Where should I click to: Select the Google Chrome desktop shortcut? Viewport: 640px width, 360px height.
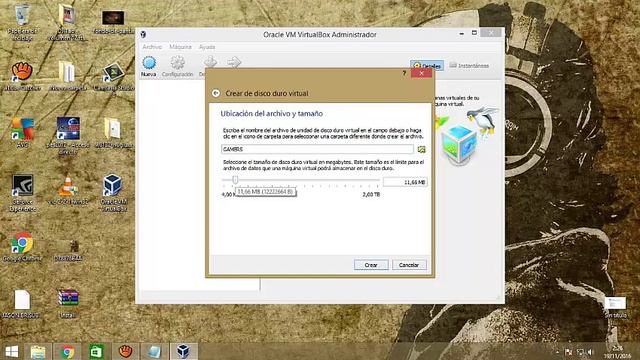(22, 246)
